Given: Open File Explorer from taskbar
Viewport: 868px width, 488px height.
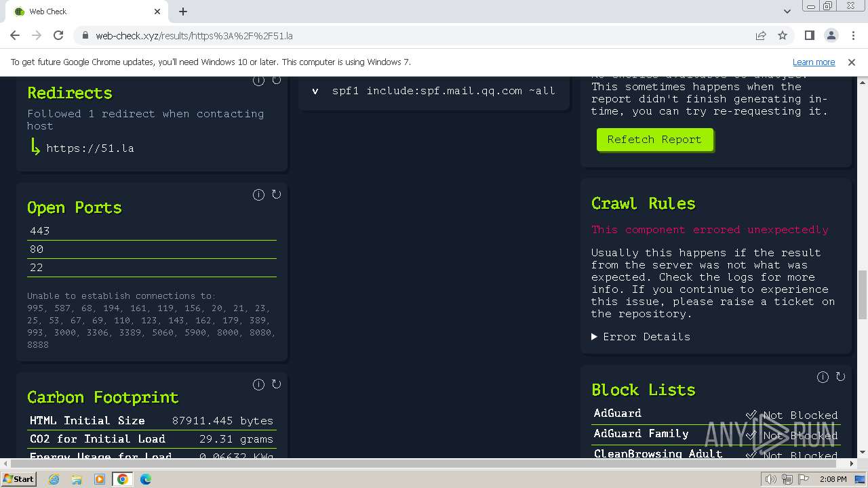Looking at the screenshot, I should [77, 479].
